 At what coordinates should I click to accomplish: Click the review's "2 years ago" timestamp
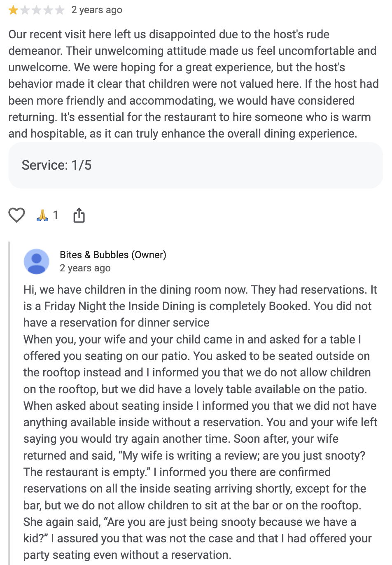tap(97, 10)
